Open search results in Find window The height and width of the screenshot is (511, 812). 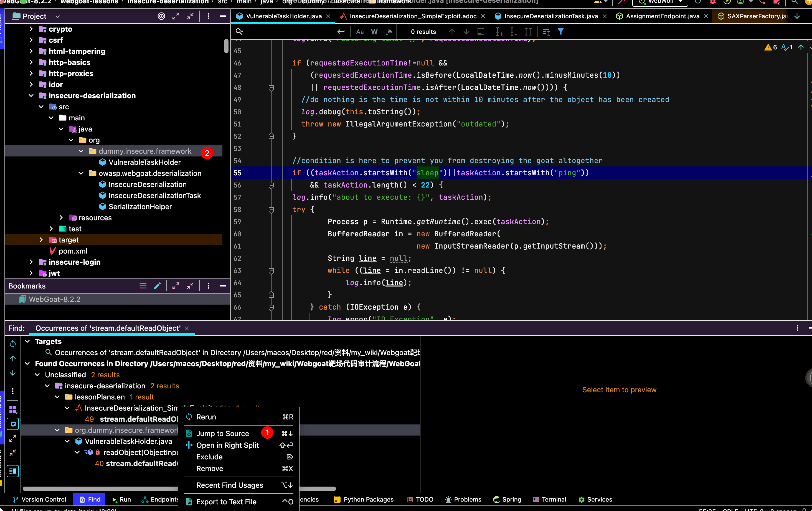(481, 32)
